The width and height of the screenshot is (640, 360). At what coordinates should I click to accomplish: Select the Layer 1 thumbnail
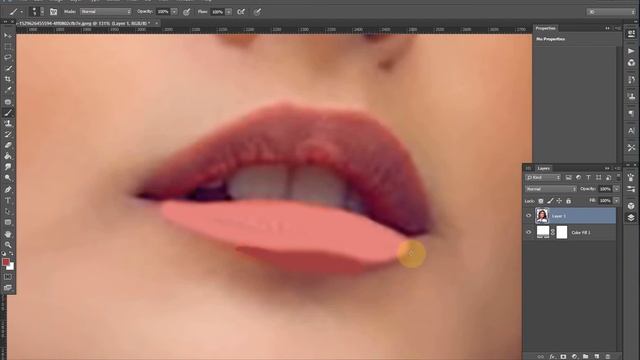542,216
